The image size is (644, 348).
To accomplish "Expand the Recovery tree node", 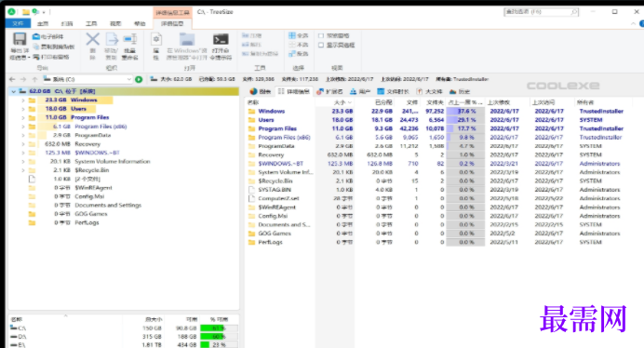I will pyautogui.click(x=23, y=144).
